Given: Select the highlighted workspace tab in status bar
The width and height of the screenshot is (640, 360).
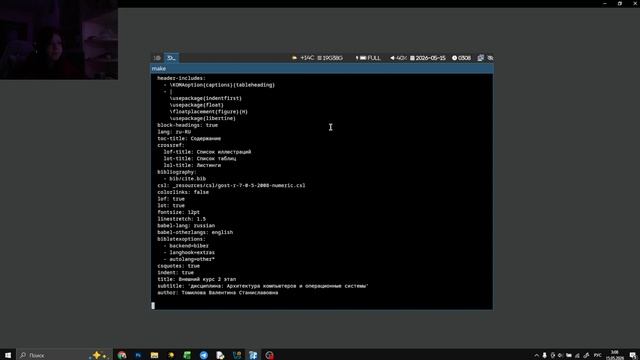Looking at the screenshot, I should point(171,58).
